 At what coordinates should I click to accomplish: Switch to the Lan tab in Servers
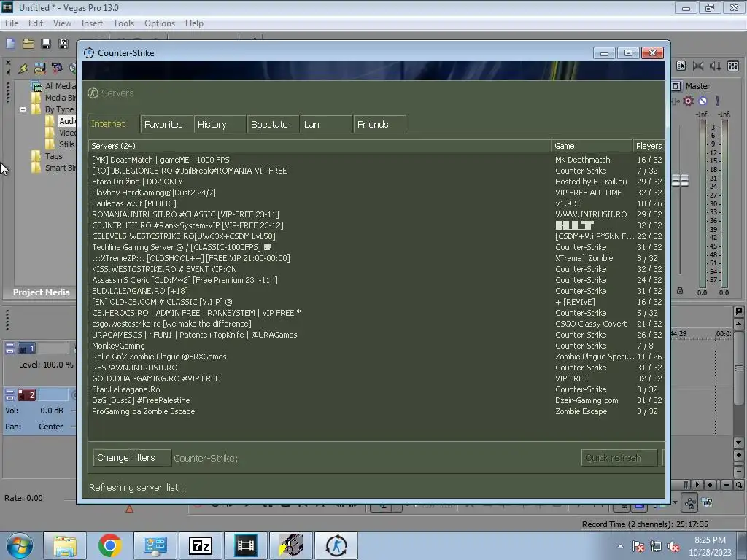tap(326, 124)
